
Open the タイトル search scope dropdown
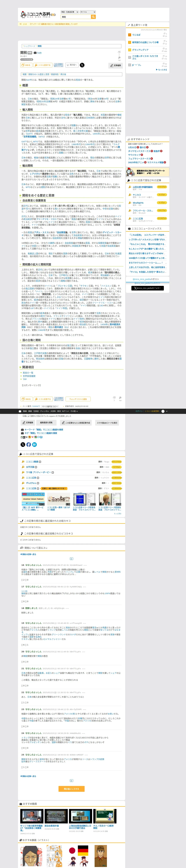(x=88, y=12)
